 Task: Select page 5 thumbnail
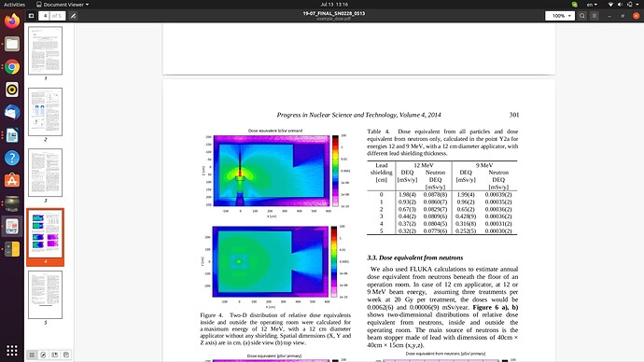[x=45, y=295]
